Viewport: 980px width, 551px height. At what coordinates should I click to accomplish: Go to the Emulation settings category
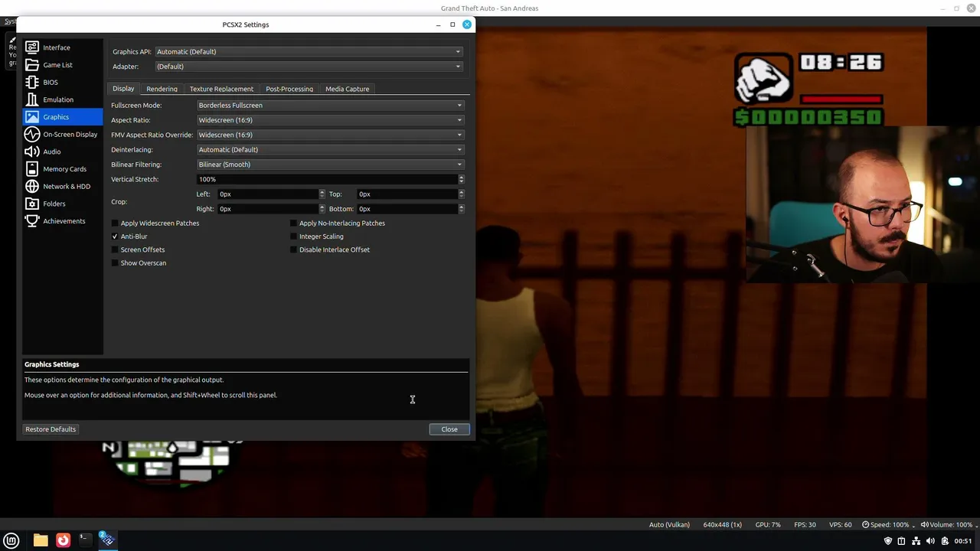(63, 99)
